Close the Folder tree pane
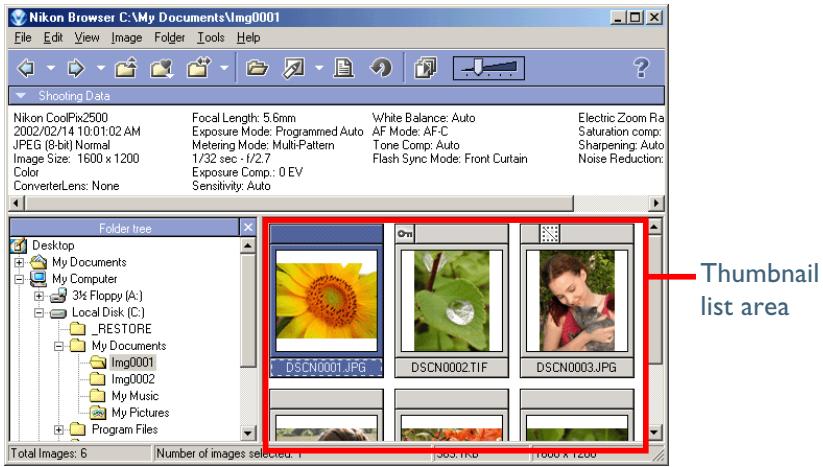This screenshot has height=467, width=823. pyautogui.click(x=248, y=228)
